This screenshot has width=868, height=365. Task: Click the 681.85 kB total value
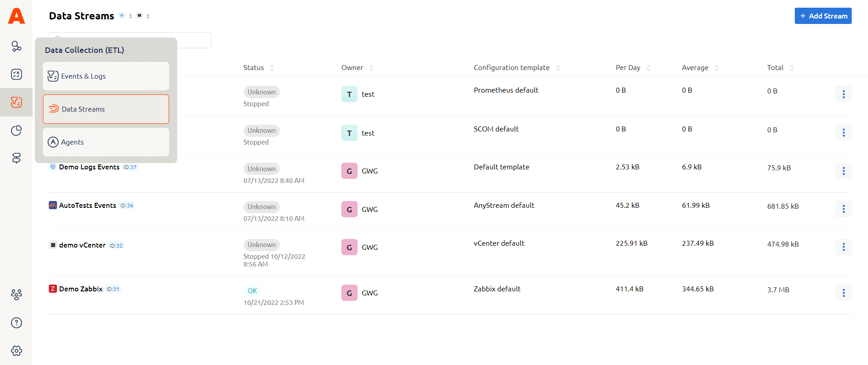tap(783, 206)
